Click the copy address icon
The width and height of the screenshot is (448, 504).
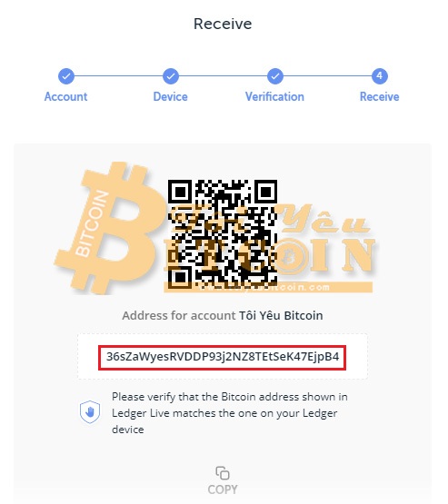pyautogui.click(x=223, y=473)
